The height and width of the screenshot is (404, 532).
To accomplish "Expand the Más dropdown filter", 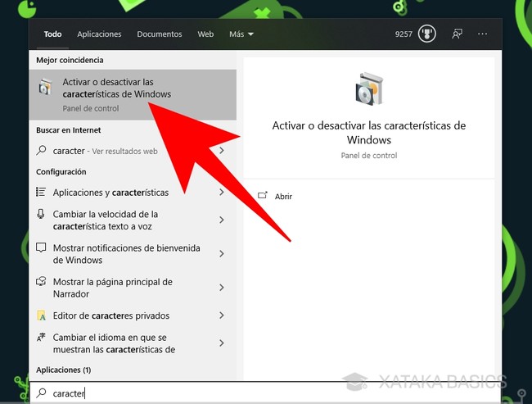I will [241, 34].
